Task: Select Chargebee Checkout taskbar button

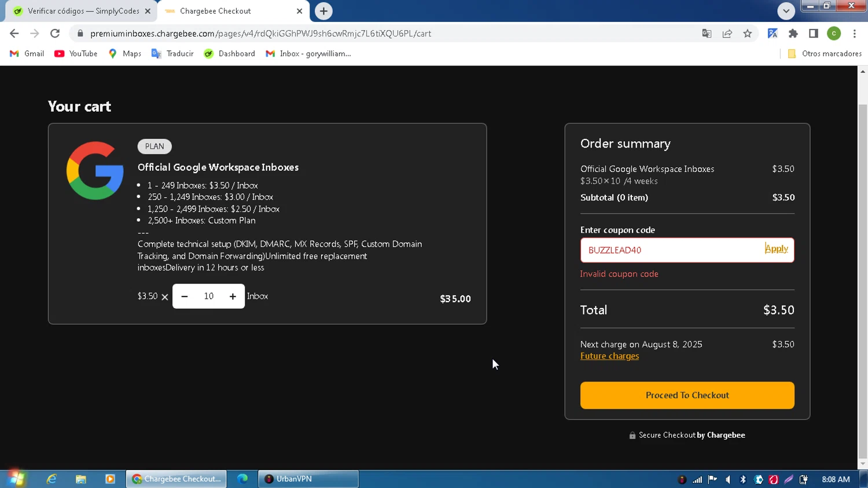Action: coord(176,479)
